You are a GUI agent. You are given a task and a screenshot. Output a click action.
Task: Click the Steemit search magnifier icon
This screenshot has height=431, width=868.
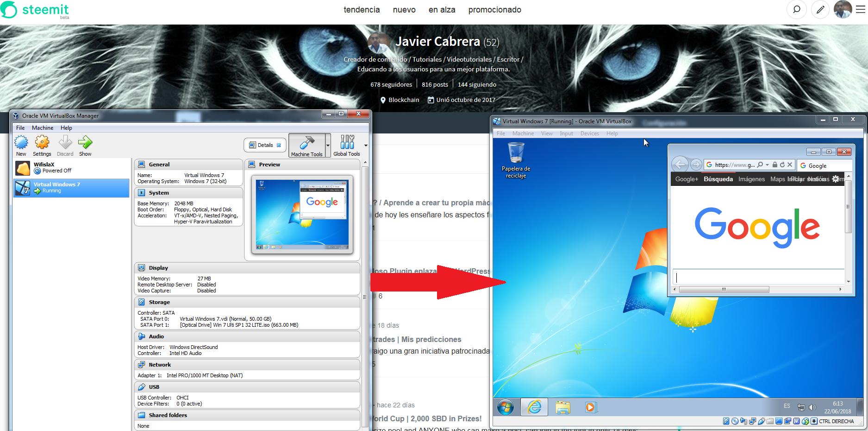click(797, 9)
